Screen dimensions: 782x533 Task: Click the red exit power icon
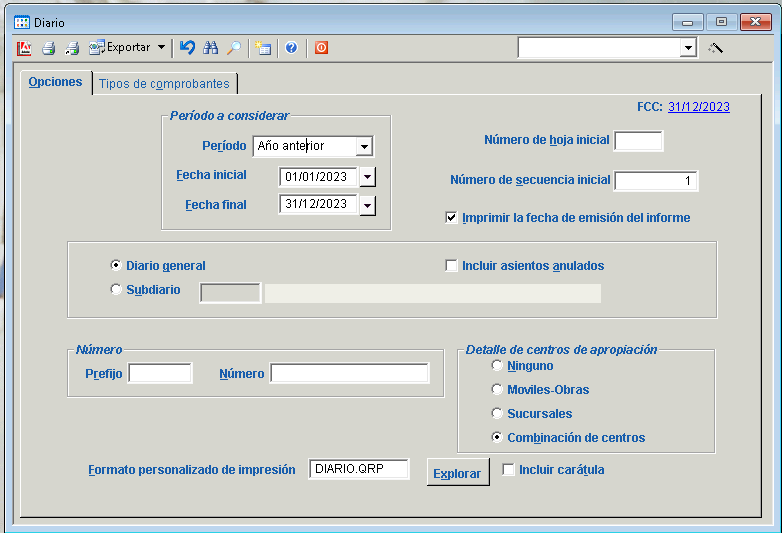(x=321, y=47)
